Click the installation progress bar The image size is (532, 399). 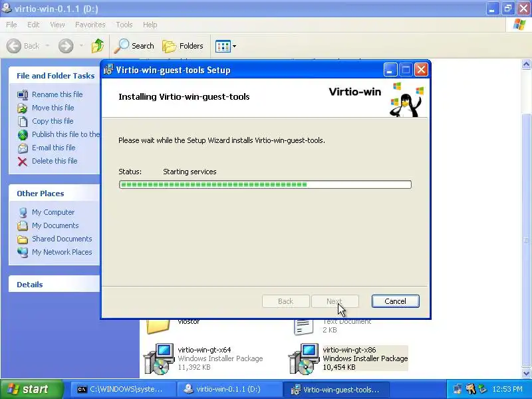point(265,185)
